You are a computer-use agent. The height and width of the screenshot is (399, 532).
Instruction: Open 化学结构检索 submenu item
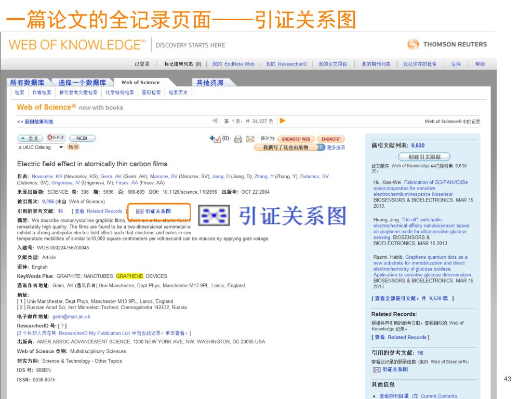coord(120,92)
